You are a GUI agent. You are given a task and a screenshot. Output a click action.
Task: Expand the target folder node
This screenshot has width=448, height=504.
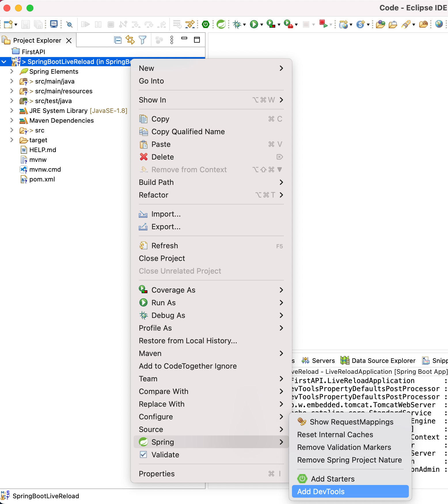12,140
